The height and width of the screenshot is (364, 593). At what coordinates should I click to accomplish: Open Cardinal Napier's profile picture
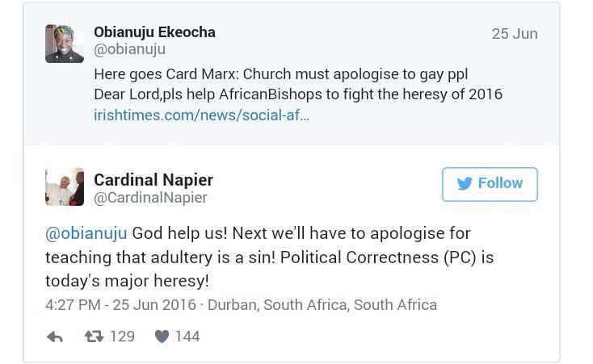point(65,187)
